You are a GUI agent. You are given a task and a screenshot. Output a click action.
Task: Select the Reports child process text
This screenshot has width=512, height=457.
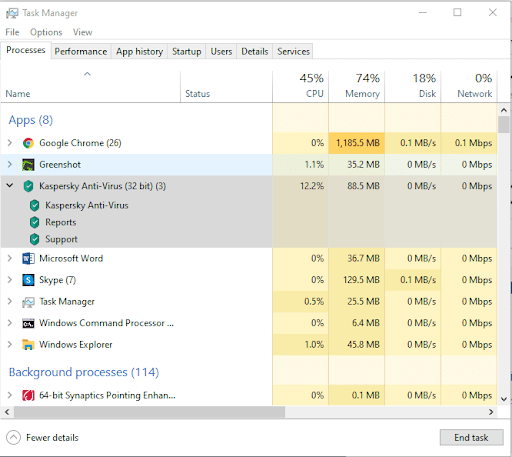point(61,222)
